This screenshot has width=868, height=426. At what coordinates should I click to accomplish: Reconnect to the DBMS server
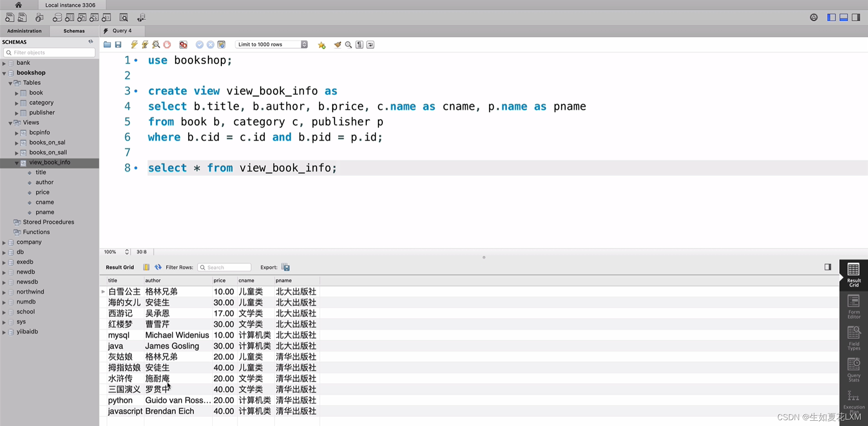point(141,17)
